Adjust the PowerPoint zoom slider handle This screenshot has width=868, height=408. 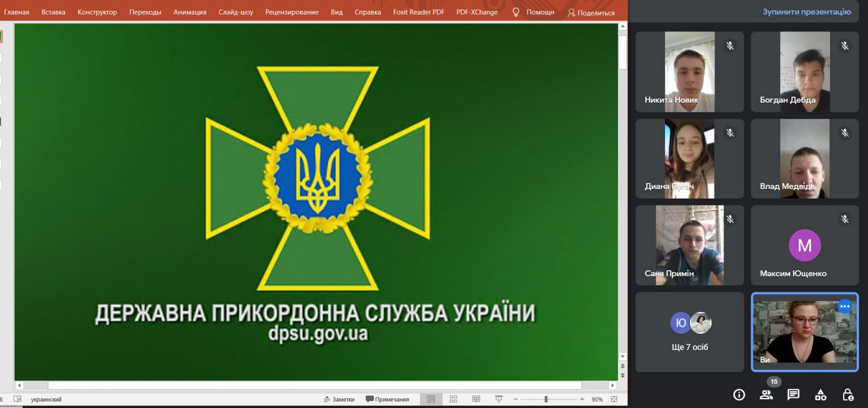click(546, 399)
